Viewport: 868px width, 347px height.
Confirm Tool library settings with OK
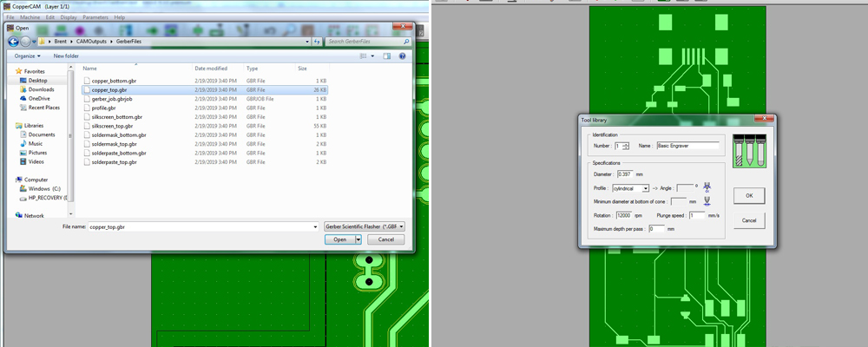coord(749,195)
